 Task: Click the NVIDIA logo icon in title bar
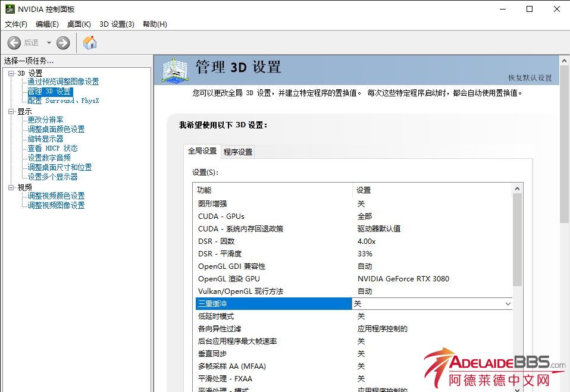click(10, 9)
